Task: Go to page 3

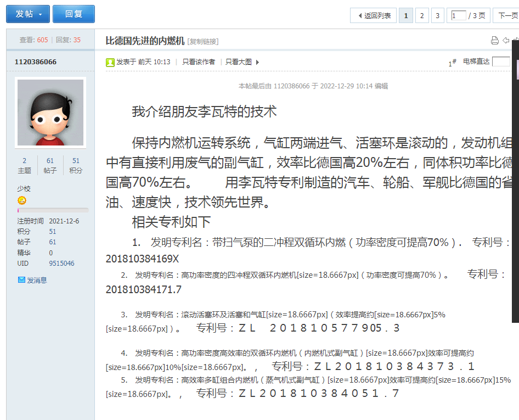Action: [x=437, y=16]
